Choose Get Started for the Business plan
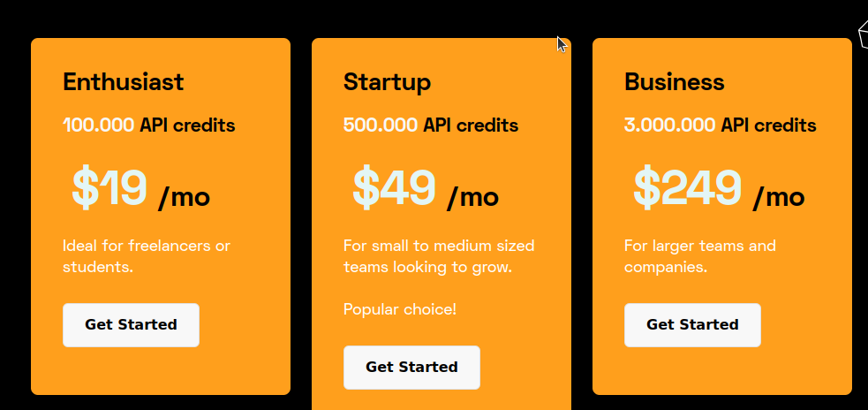 [x=692, y=325]
